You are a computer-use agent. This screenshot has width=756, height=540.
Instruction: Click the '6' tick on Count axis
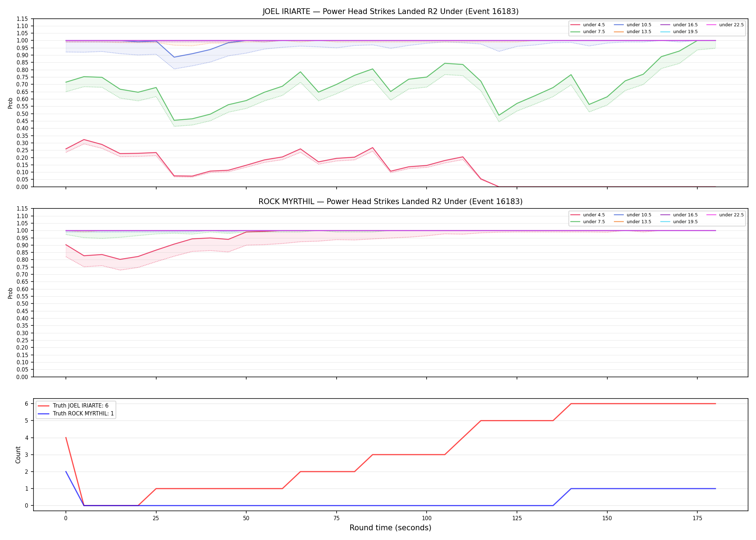coord(27,404)
